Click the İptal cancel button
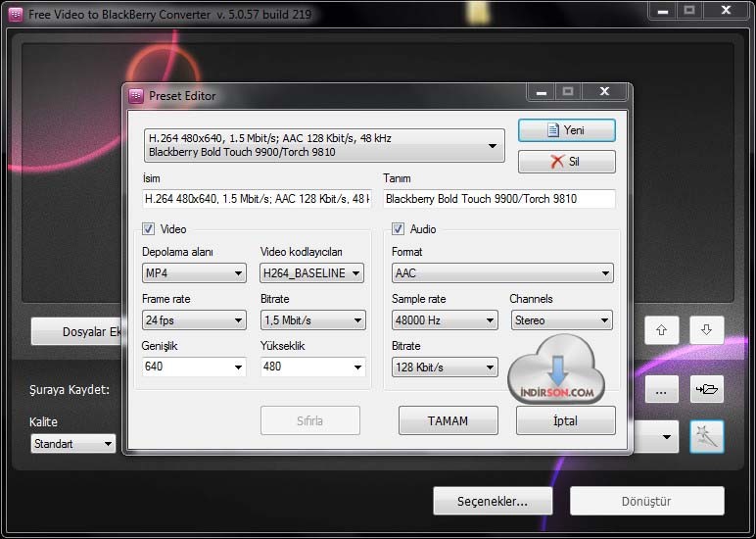 pyautogui.click(x=566, y=420)
